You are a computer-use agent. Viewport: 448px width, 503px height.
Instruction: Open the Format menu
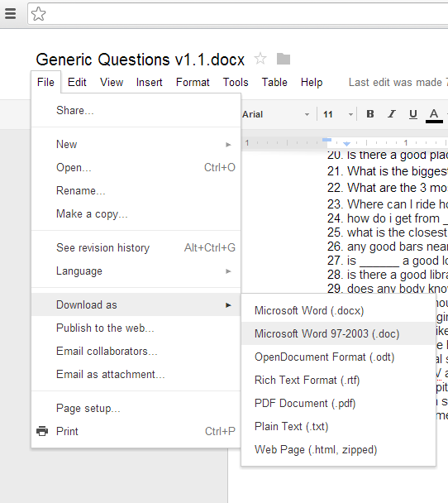tap(193, 82)
